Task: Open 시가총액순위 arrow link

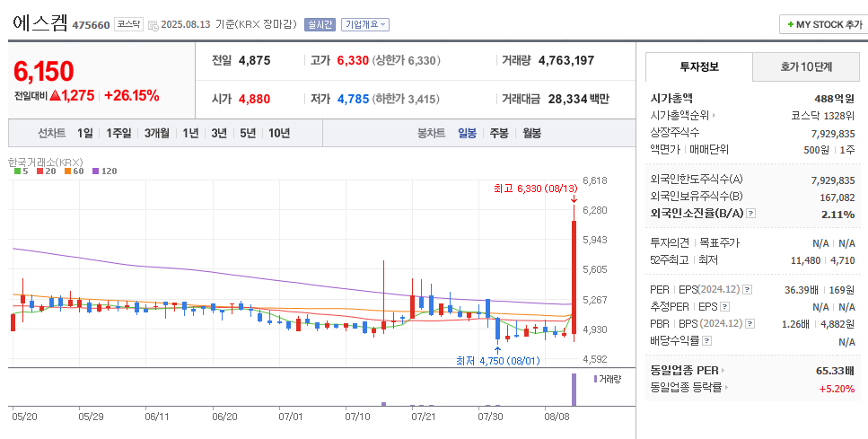Action: pyautogui.click(x=714, y=116)
